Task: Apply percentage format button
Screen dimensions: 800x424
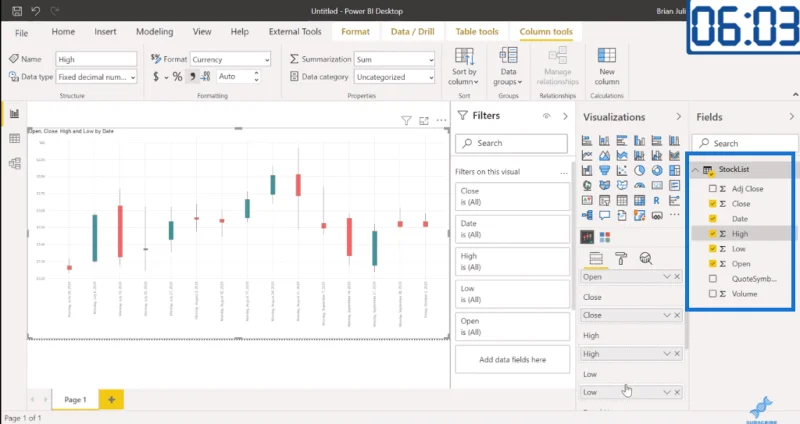Action: tap(177, 77)
